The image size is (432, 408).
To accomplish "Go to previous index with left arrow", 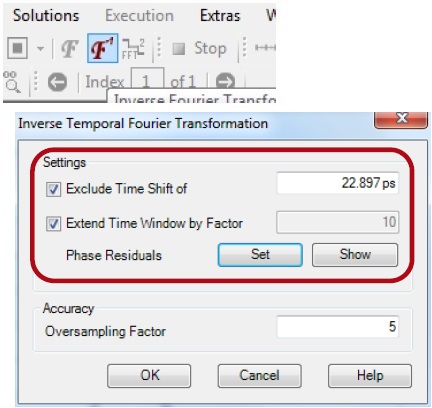I will pos(57,82).
